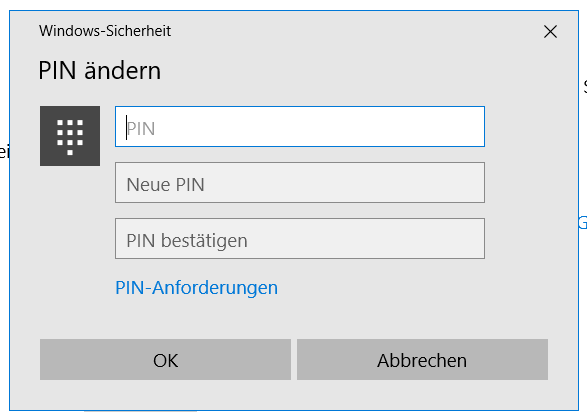Cancel with the Abbrechen button
The image size is (587, 418).
click(422, 360)
